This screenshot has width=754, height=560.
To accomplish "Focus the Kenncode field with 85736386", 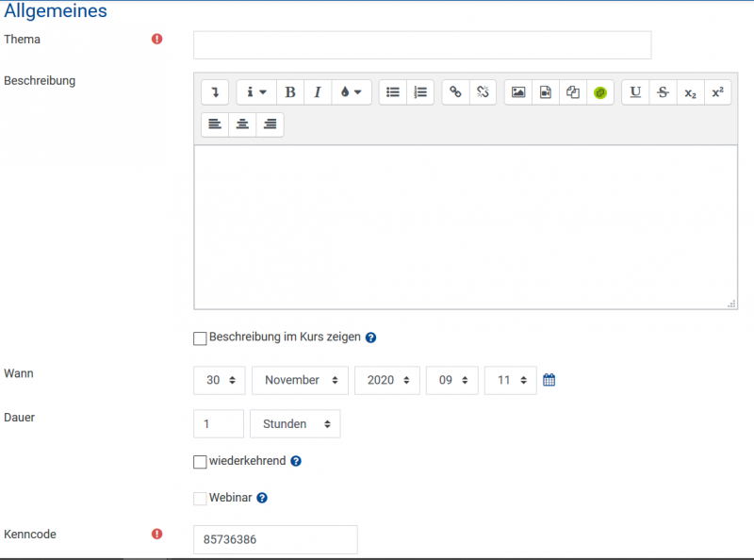I will [275, 540].
